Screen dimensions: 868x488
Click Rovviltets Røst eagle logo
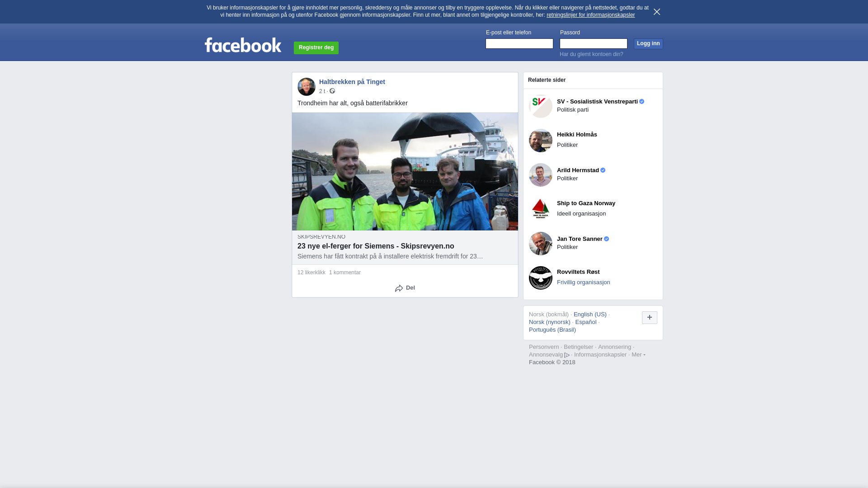[541, 278]
